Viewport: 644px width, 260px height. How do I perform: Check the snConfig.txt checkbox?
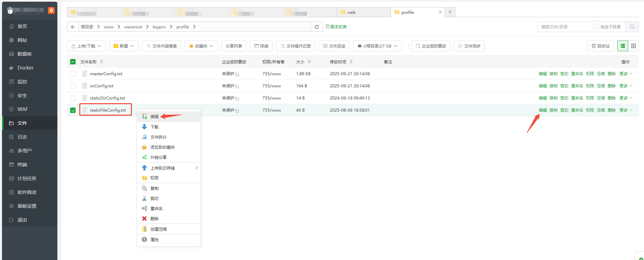point(73,86)
